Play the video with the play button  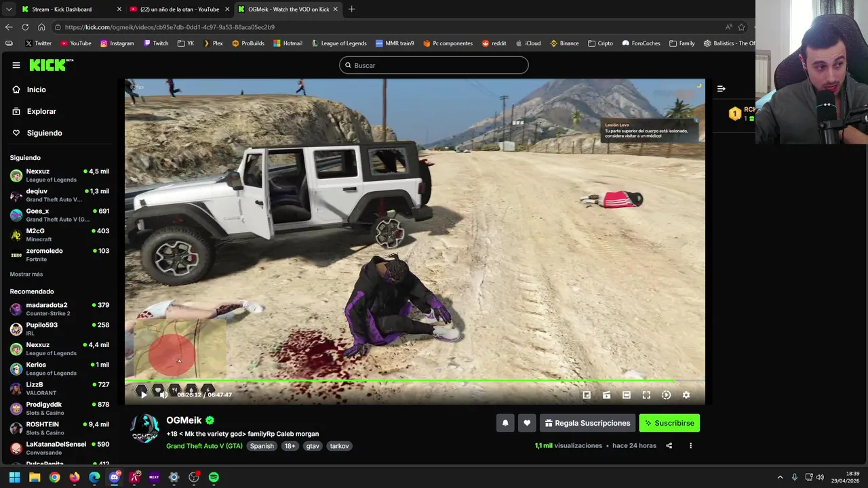pos(143,394)
